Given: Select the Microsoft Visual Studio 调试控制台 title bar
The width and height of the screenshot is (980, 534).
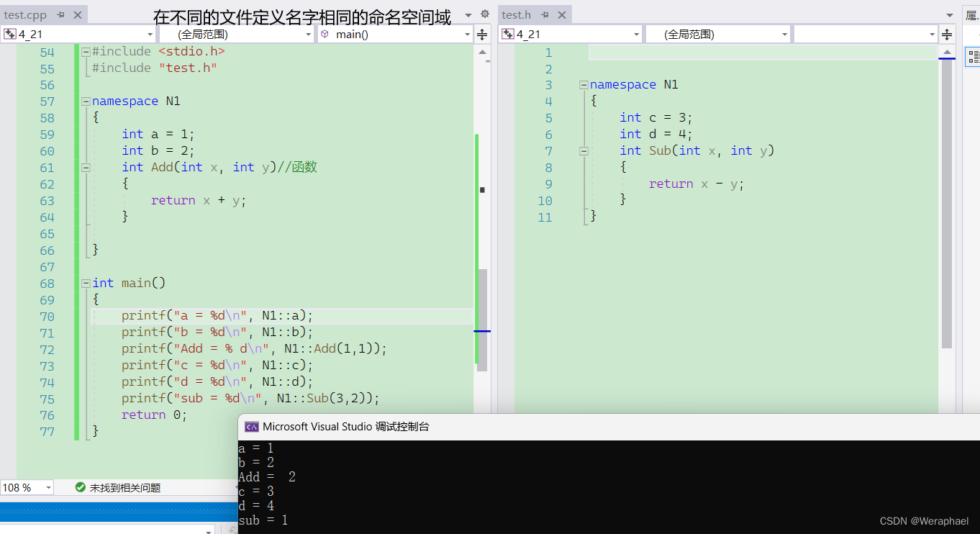Looking at the screenshot, I should click(609, 427).
